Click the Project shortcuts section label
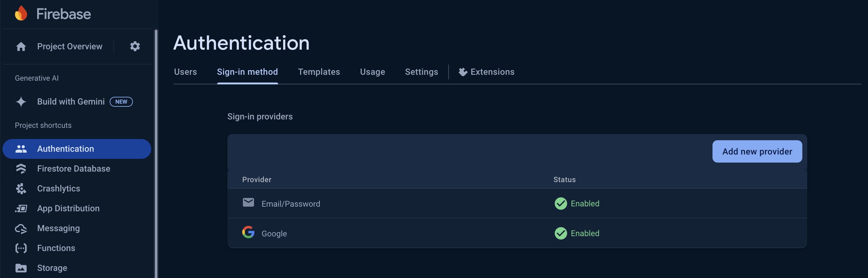This screenshot has height=278, width=868. click(x=43, y=125)
